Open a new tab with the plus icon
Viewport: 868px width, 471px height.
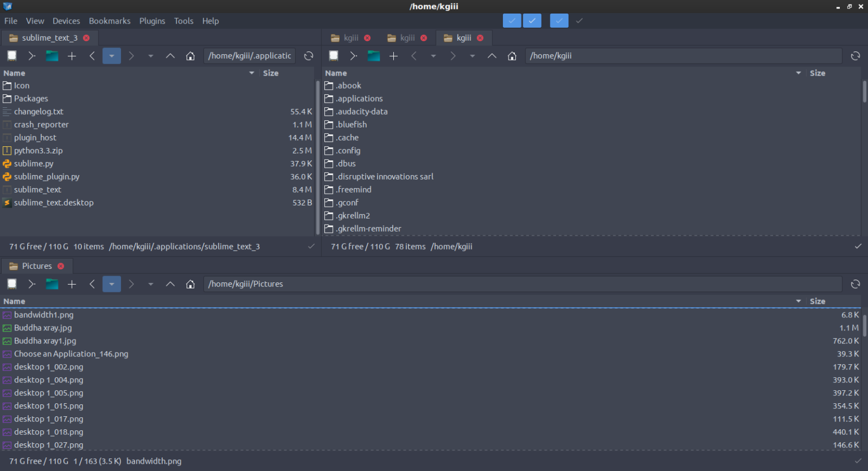tap(72, 55)
